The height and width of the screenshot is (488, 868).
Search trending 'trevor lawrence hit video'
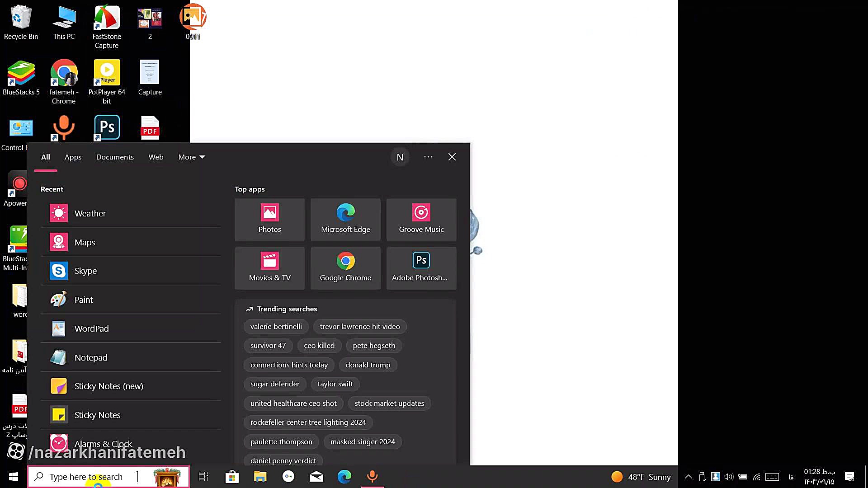coord(360,326)
